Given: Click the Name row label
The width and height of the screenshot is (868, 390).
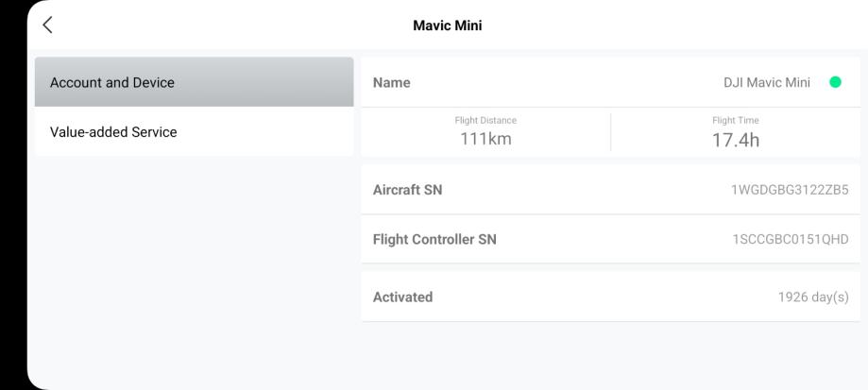Looking at the screenshot, I should 392,82.
